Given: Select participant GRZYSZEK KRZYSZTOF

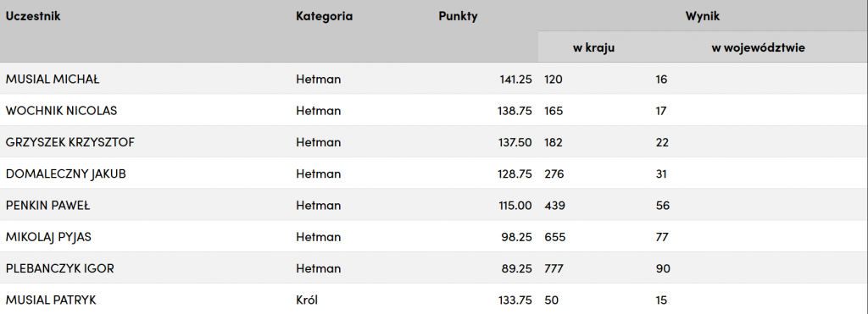Looking at the screenshot, I should tap(70, 142).
